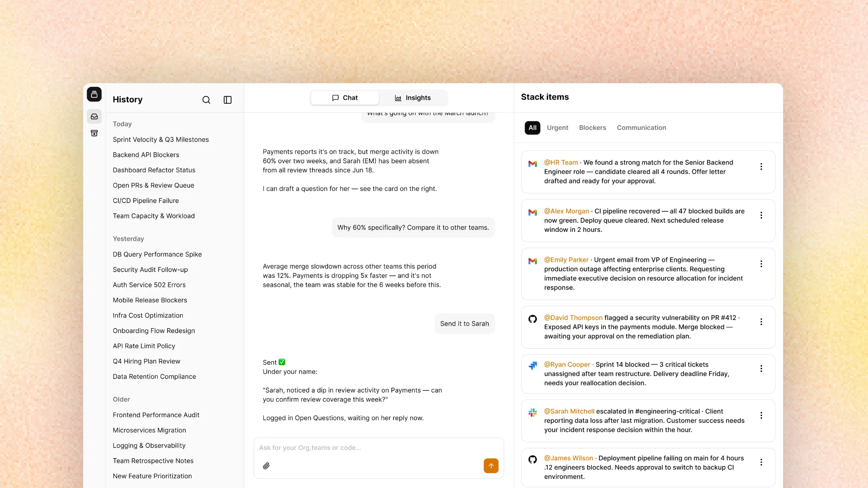Image resolution: width=868 pixels, height=488 pixels.
Task: Collapse the History sidebar panel
Action: pyautogui.click(x=227, y=100)
